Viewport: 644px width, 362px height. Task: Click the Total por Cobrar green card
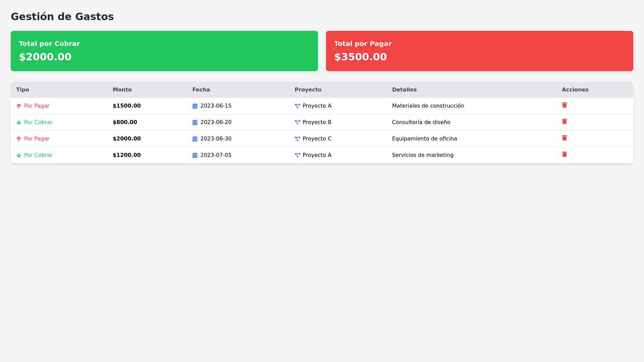[164, 51]
